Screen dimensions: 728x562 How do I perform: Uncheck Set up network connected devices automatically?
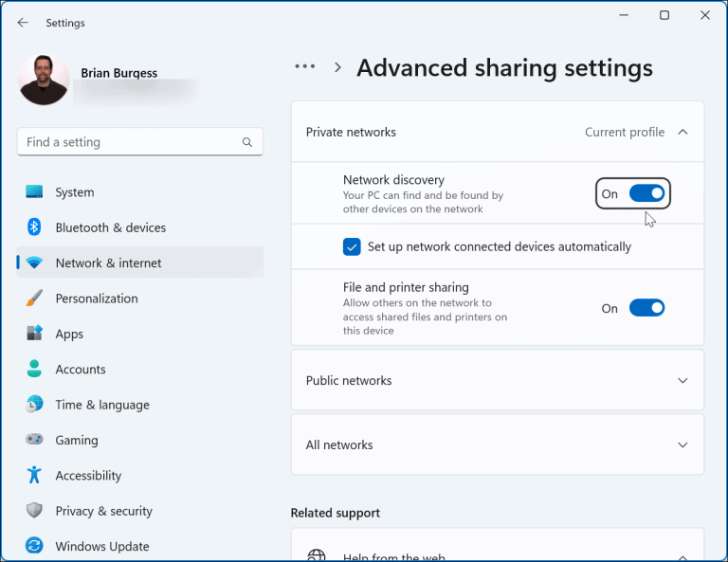(352, 247)
